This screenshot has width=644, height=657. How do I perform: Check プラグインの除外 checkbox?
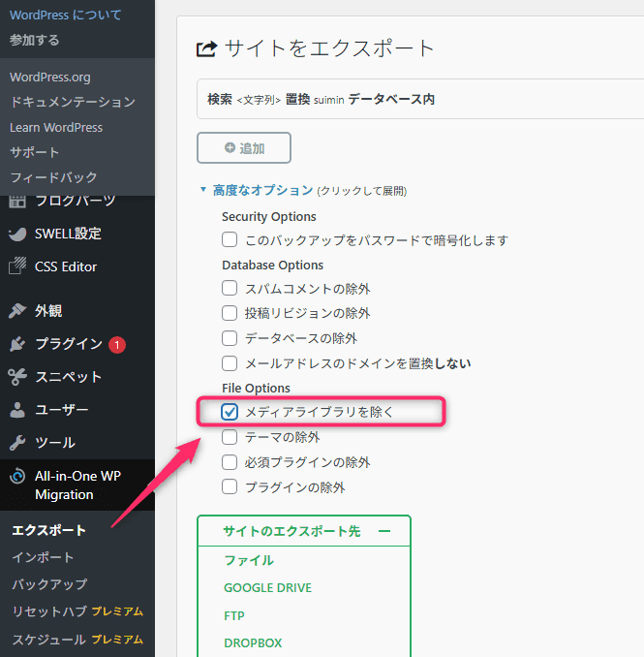point(230,486)
